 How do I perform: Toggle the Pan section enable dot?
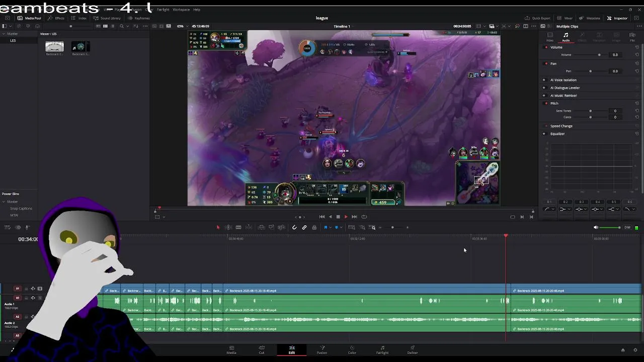pos(546,64)
